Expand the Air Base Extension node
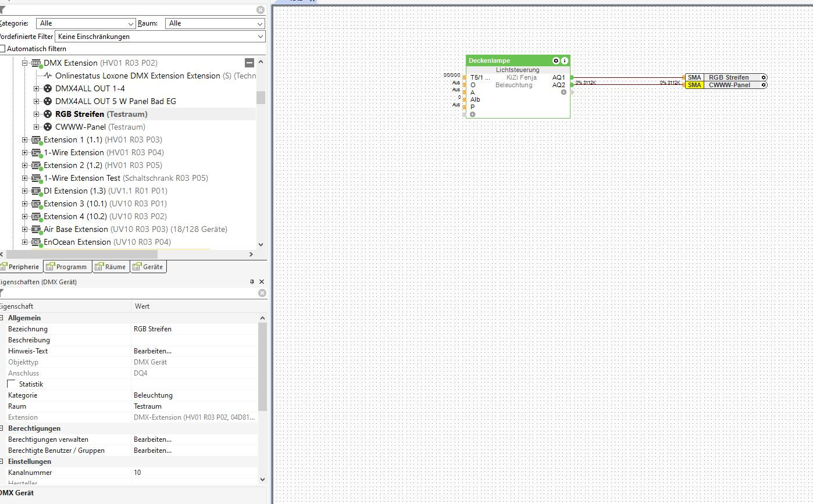The height and width of the screenshot is (504, 813). (24, 230)
